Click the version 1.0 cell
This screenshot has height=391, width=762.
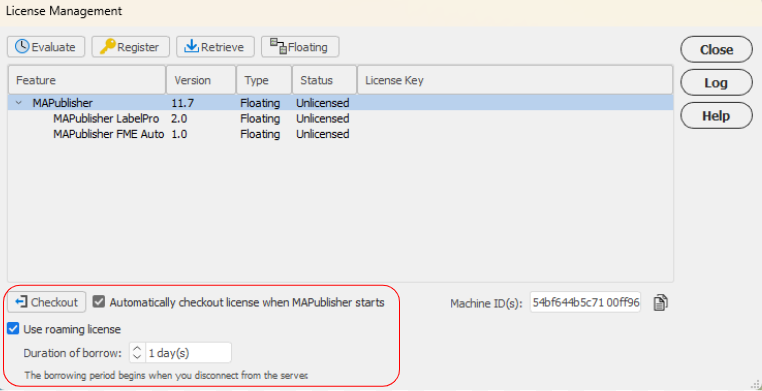point(179,134)
